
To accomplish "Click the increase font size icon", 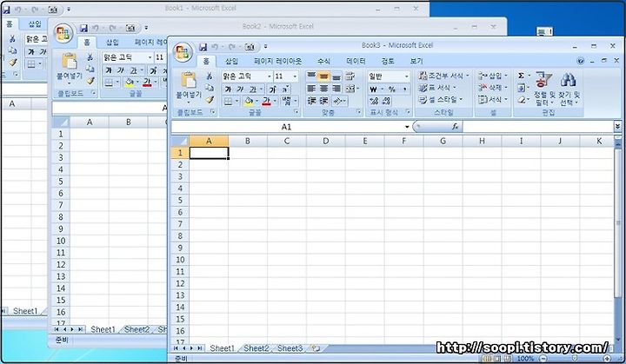I will click(273, 89).
